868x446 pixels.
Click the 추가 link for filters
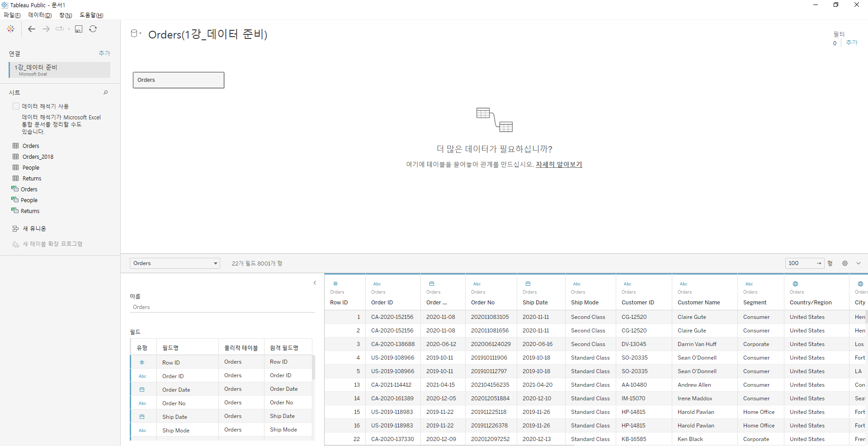tap(852, 43)
